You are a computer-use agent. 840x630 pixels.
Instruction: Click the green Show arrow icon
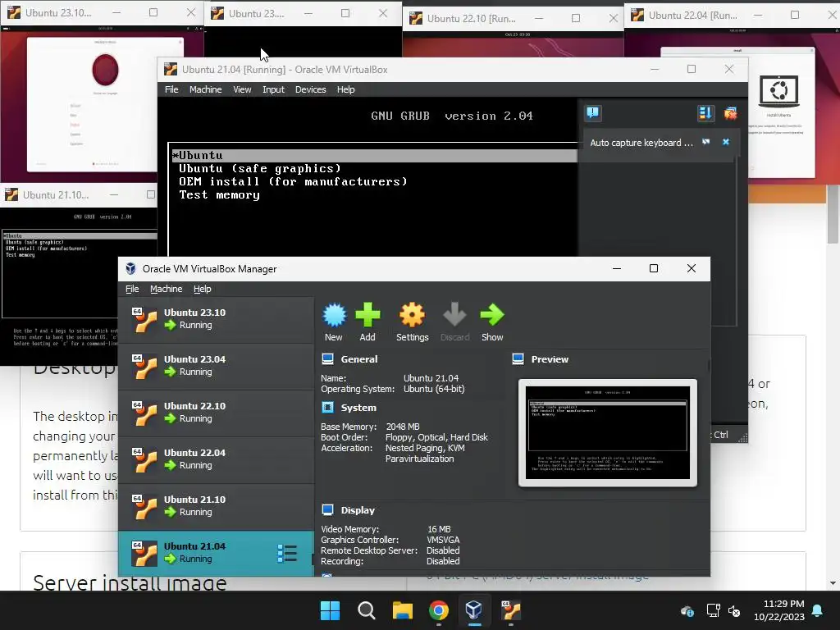click(x=492, y=315)
